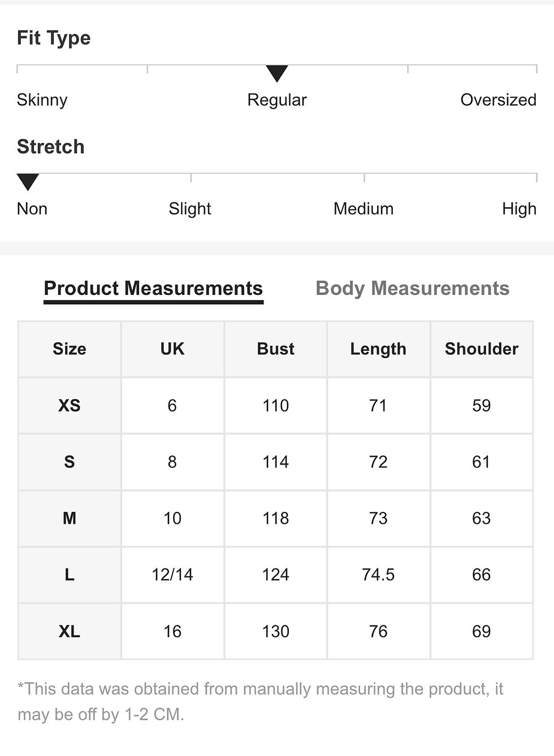The image size is (554, 756).
Task: Select the Product Measurements tab
Action: [153, 289]
